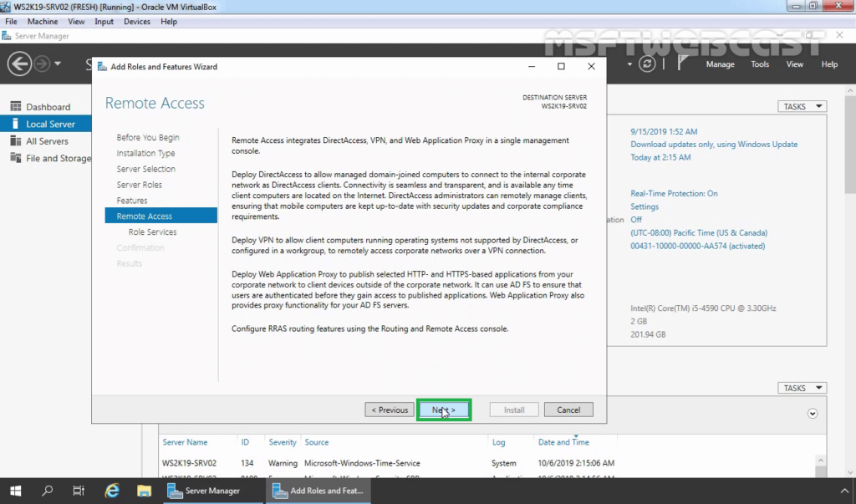Go to Role Services wizard step
Viewport: 856px width, 504px height.
coord(152,232)
